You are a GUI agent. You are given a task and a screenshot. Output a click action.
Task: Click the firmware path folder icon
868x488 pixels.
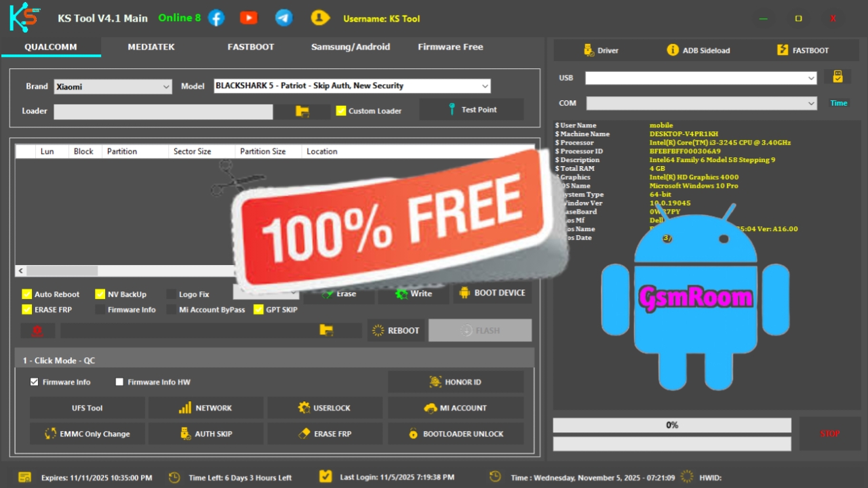(x=326, y=330)
